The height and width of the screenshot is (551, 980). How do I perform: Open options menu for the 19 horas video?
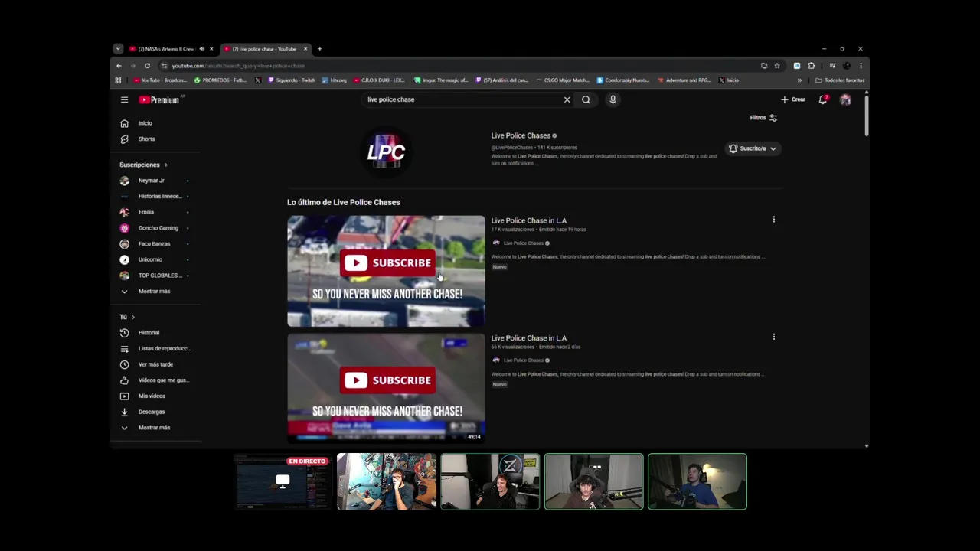click(773, 220)
